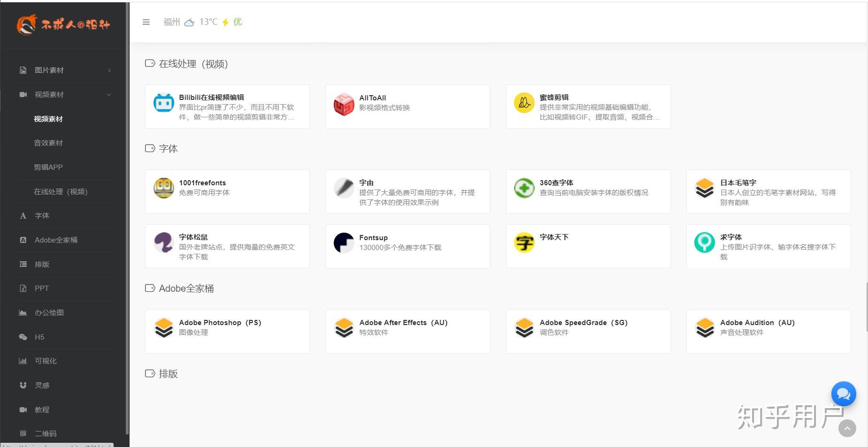Click the 办公绘图 chart icon

point(23,313)
